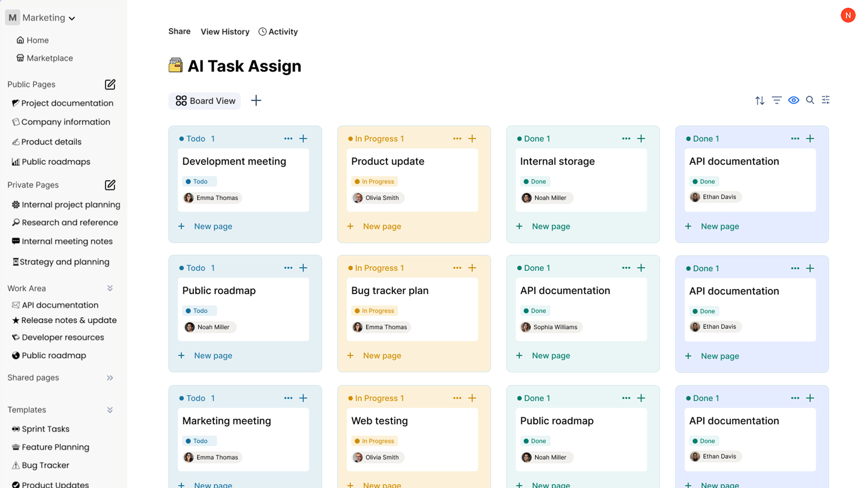Open the ellipsis menu on the Todo column
The image size is (868, 488).
click(288, 138)
